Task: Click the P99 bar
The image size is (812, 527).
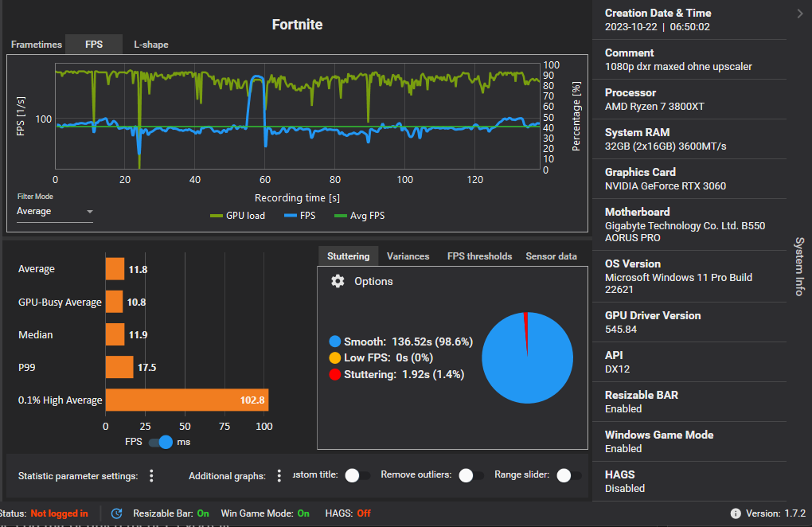Action: click(119, 367)
